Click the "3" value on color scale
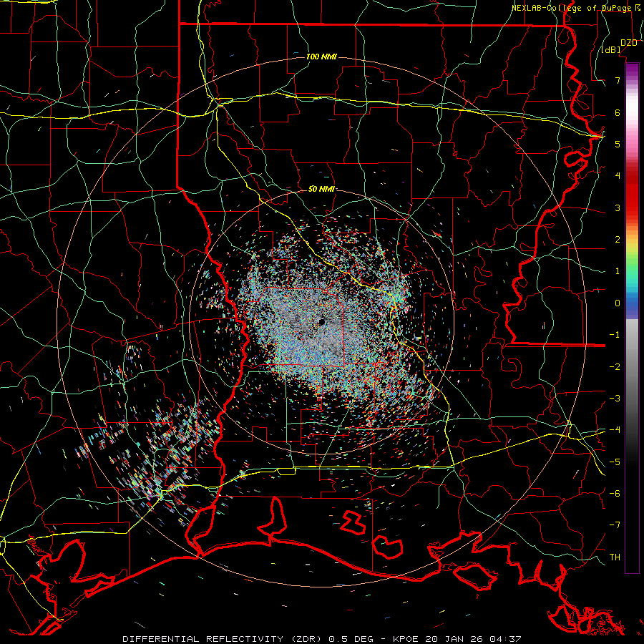The width and height of the screenshot is (644, 644). click(x=618, y=208)
